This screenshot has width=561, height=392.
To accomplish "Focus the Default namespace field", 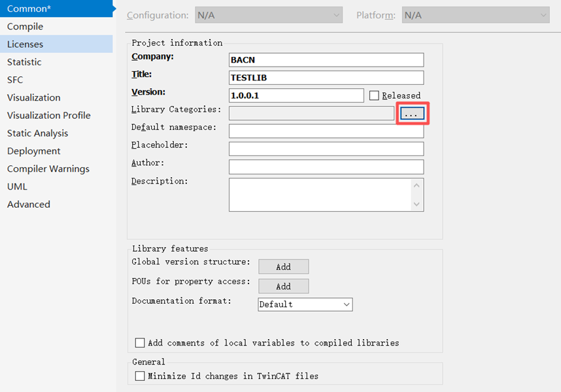I will click(x=326, y=131).
